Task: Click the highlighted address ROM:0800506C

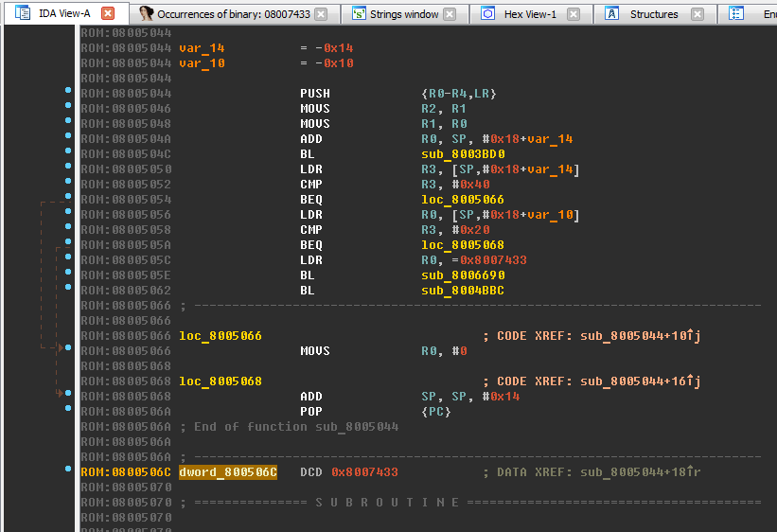Action: pos(126,472)
